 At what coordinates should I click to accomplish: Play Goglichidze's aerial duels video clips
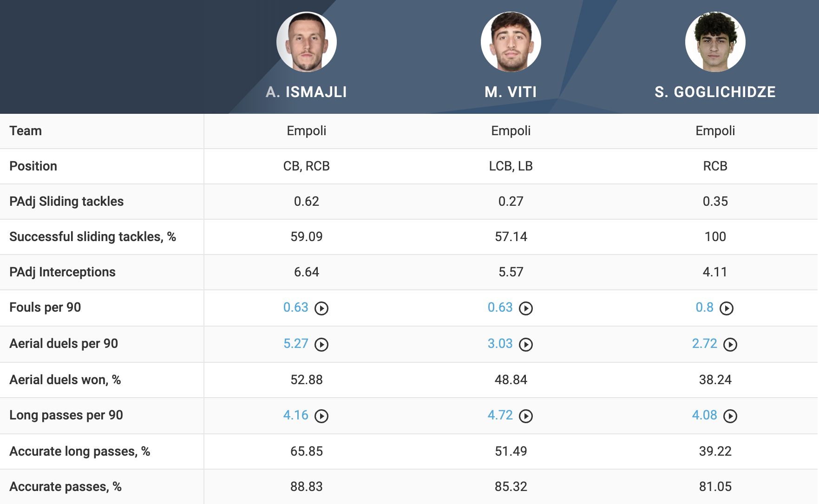pyautogui.click(x=730, y=345)
